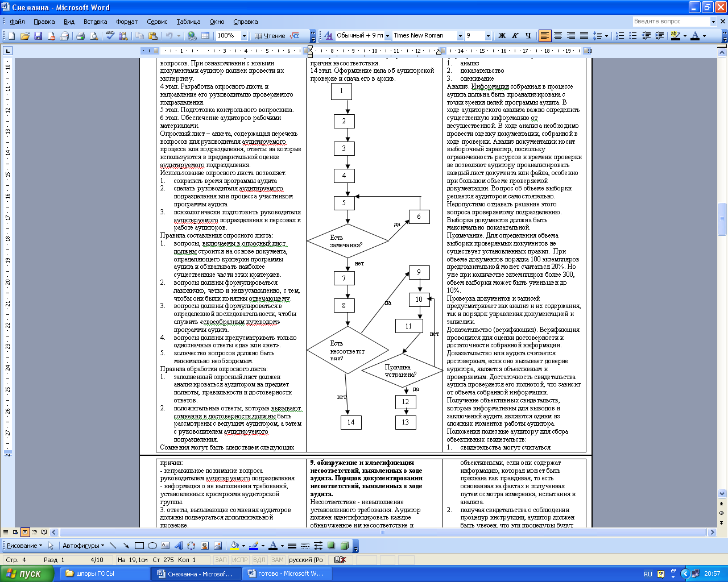
Task: Create a new blank document
Action: pos(11,36)
